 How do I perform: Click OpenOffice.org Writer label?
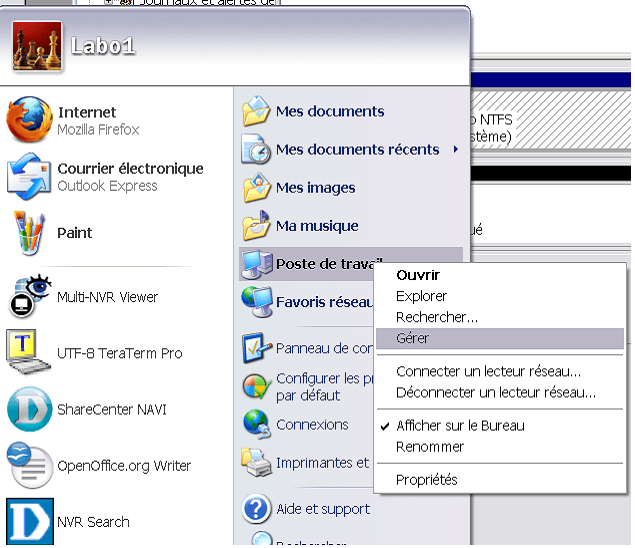(124, 466)
